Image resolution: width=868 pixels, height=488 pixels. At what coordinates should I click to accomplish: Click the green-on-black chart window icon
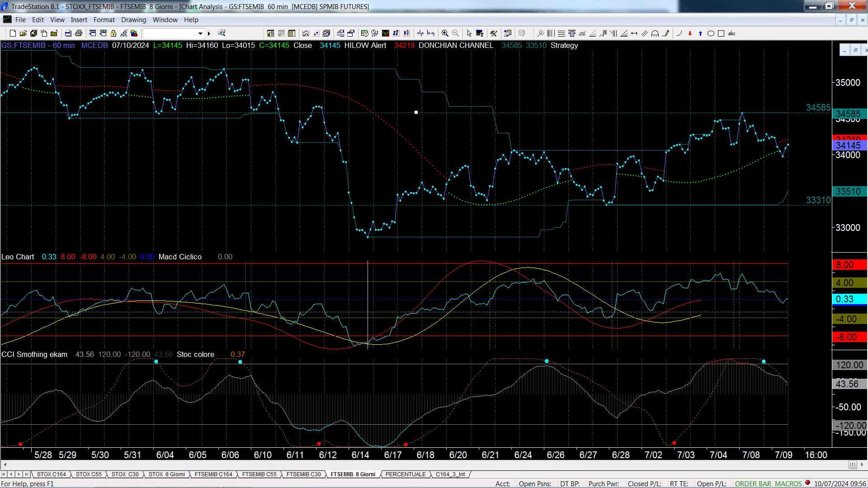click(386, 33)
